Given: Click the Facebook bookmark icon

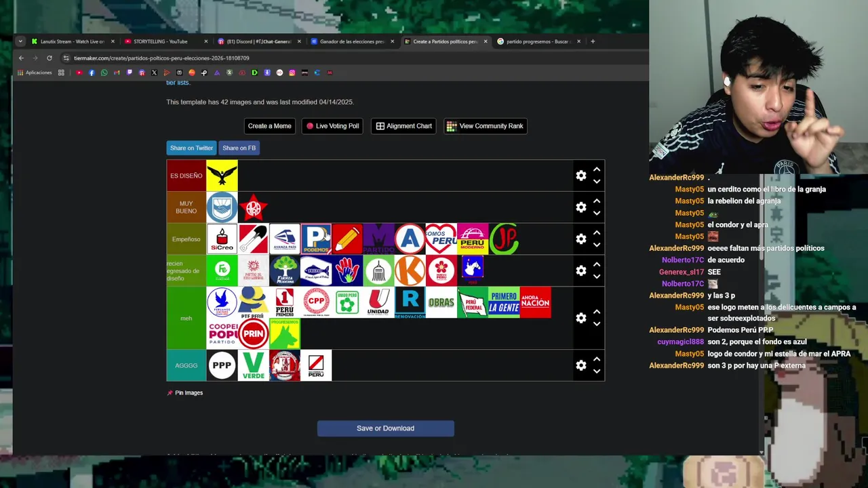Looking at the screenshot, I should [x=92, y=73].
